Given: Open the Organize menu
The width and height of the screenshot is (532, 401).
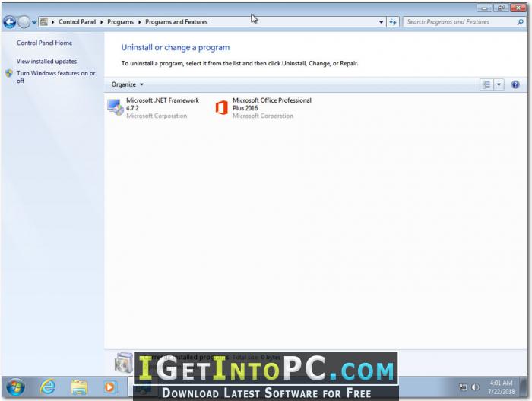Looking at the screenshot, I should (x=127, y=84).
